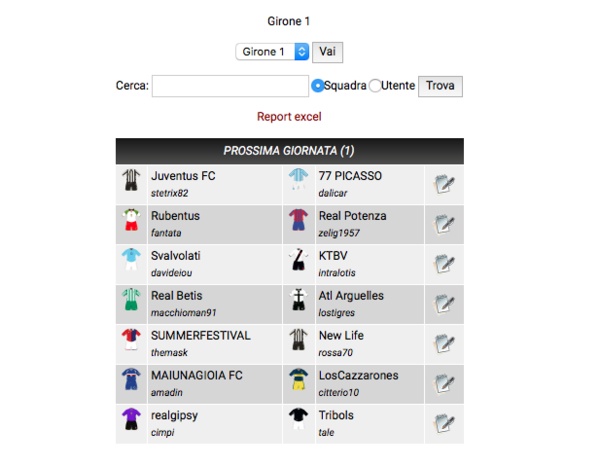Click the LosCazzarones yellow jersey icon

point(298,379)
